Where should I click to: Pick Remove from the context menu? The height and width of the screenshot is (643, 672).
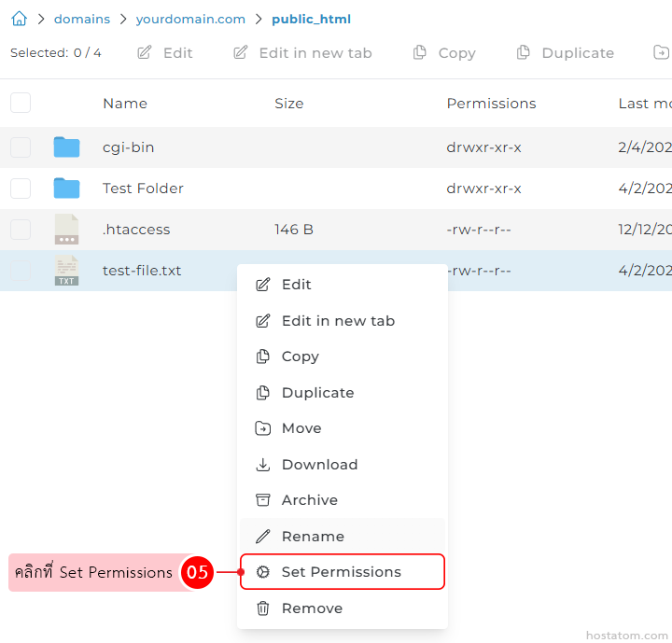pyautogui.click(x=312, y=608)
